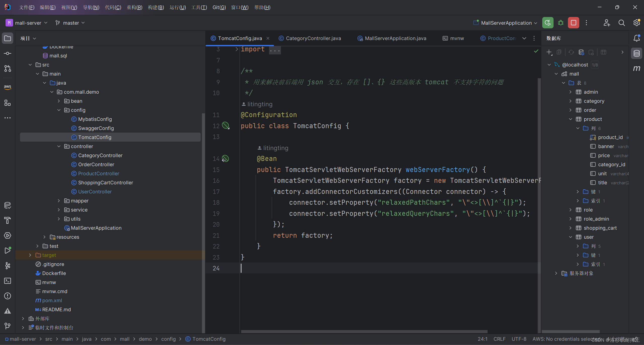Click the config breadcrumb in navigation bar

click(169, 339)
